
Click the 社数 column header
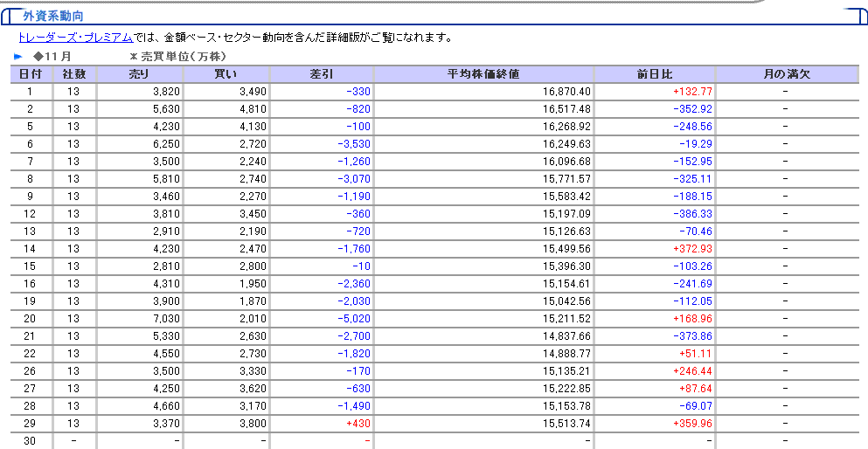click(73, 74)
